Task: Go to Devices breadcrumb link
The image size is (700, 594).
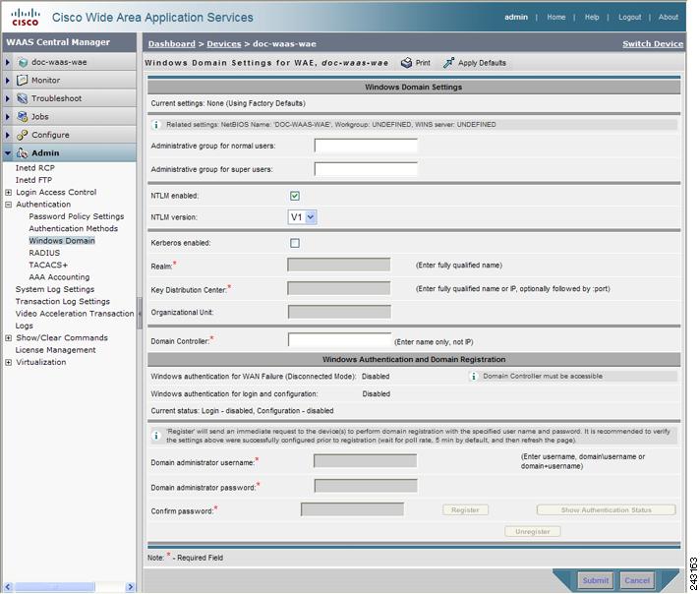Action: click(223, 44)
